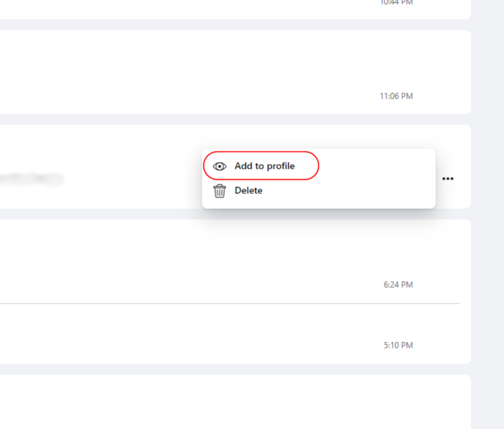Click blank popup area right of Delete

pos(347,191)
